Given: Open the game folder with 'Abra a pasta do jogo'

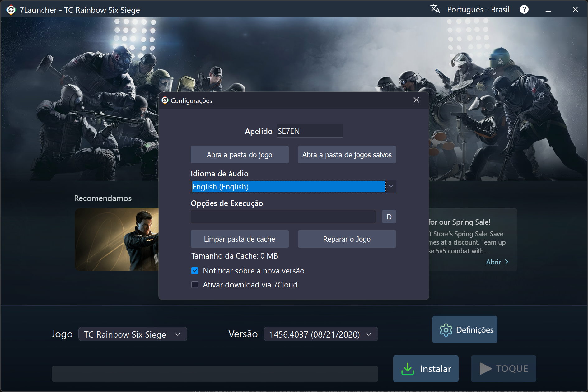Looking at the screenshot, I should (x=240, y=155).
